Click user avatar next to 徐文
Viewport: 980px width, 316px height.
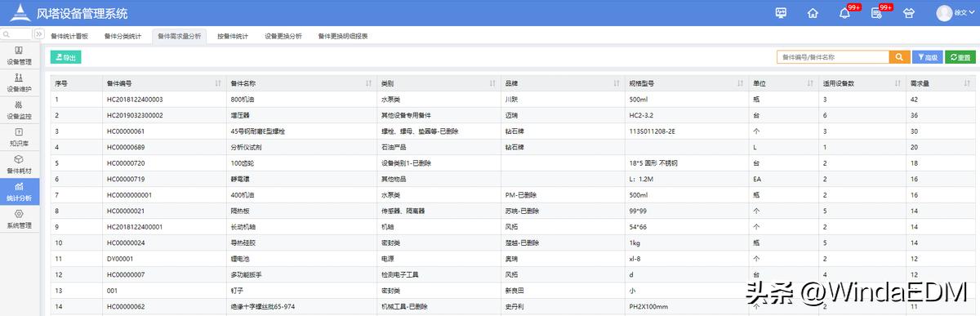pyautogui.click(x=945, y=12)
